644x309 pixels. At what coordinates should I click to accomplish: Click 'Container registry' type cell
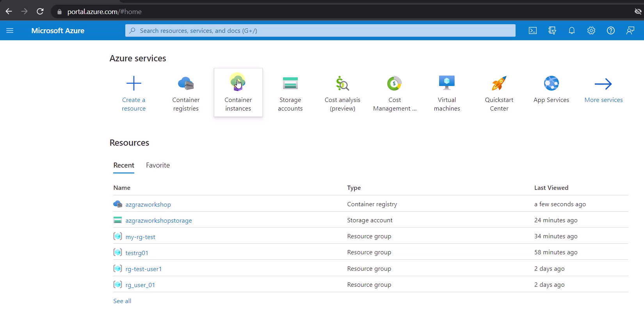coord(372,204)
